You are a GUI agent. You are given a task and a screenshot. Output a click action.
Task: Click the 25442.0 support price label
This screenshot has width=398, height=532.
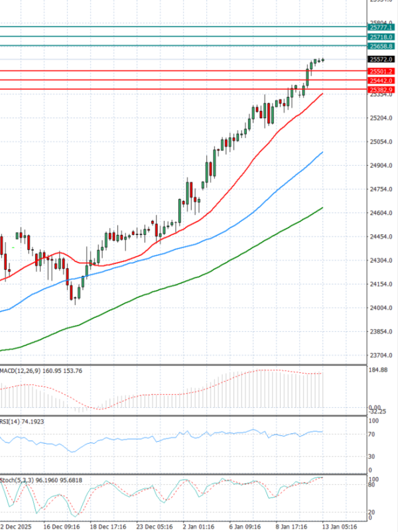coord(382,80)
